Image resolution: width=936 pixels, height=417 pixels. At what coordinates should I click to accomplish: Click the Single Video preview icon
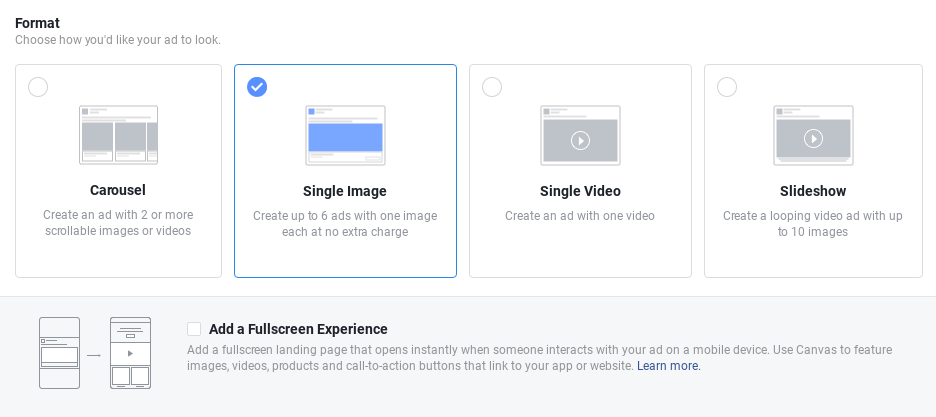(x=580, y=135)
